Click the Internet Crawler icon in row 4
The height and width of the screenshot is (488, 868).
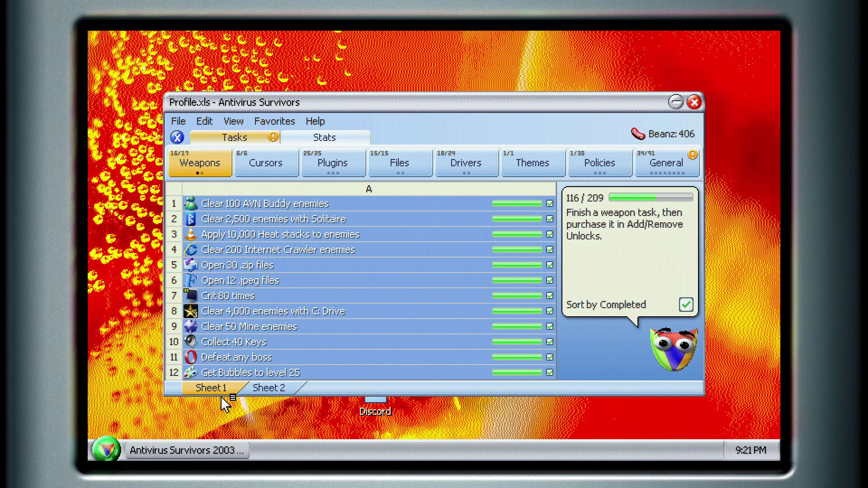(x=191, y=249)
